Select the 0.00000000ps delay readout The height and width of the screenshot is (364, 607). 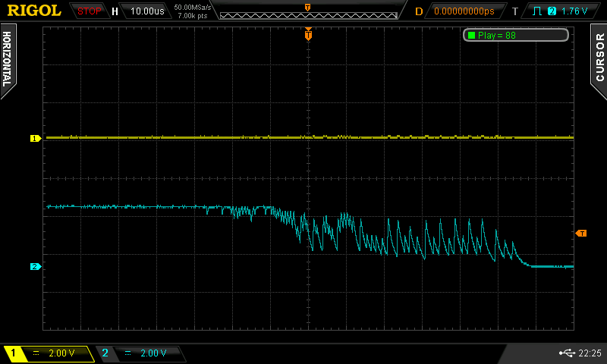tap(464, 11)
